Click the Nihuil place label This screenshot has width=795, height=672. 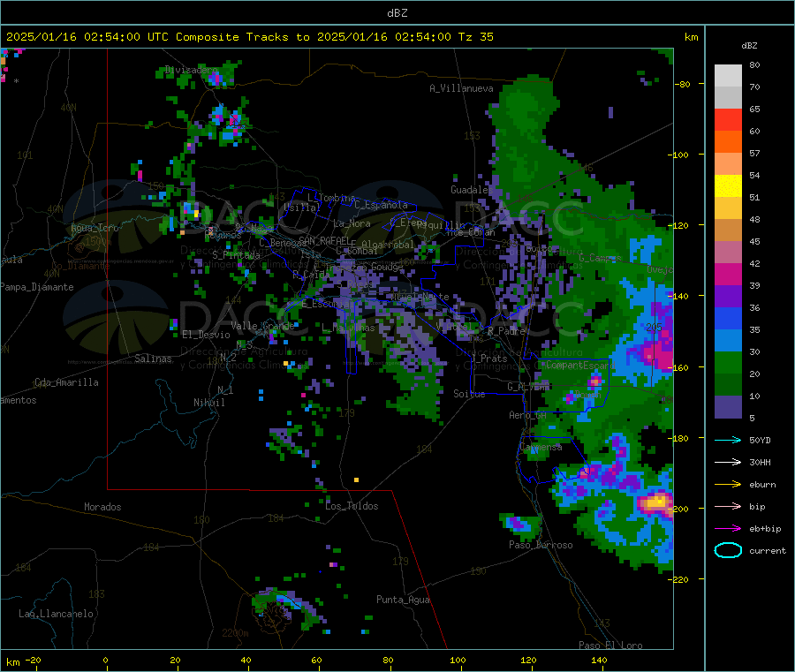pos(208,403)
